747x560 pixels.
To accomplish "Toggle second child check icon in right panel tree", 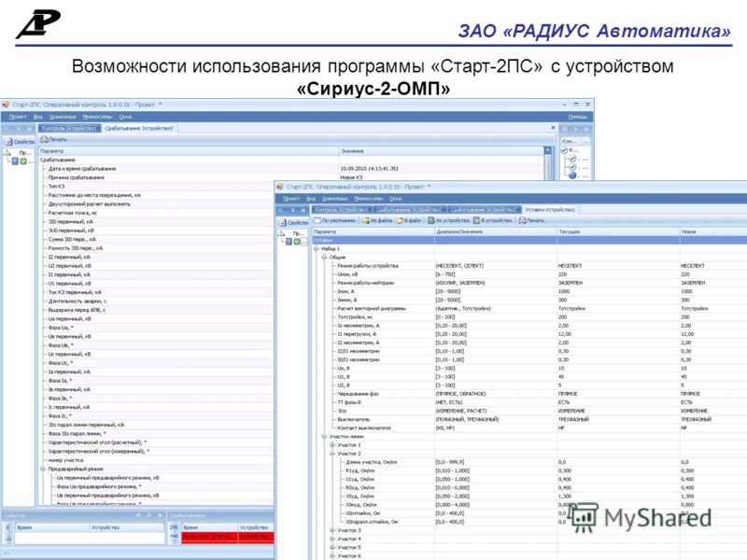I will click(x=572, y=167).
